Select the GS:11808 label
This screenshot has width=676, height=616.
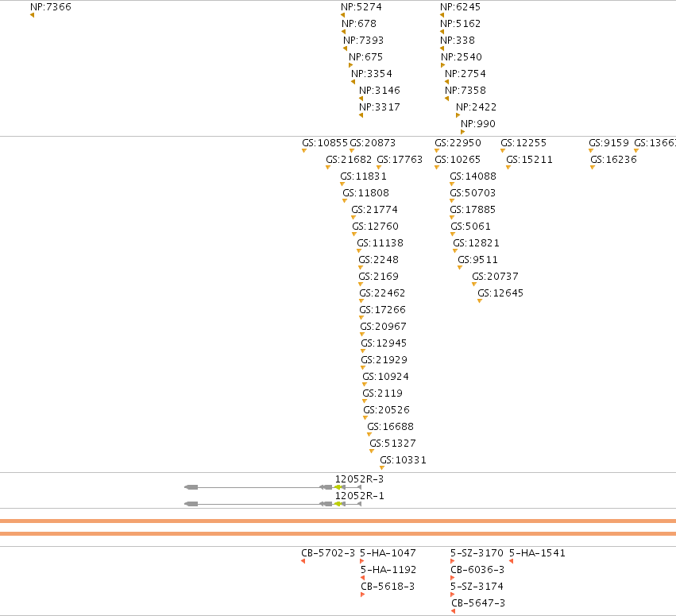(x=365, y=193)
